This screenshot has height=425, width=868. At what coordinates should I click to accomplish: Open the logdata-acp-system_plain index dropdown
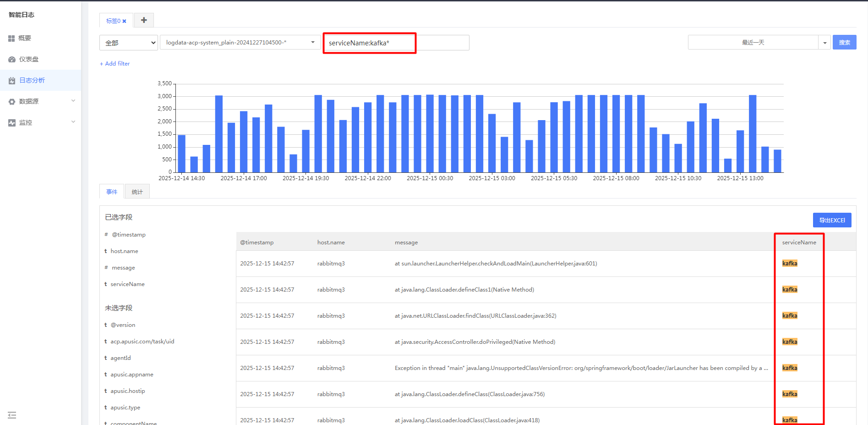point(240,42)
